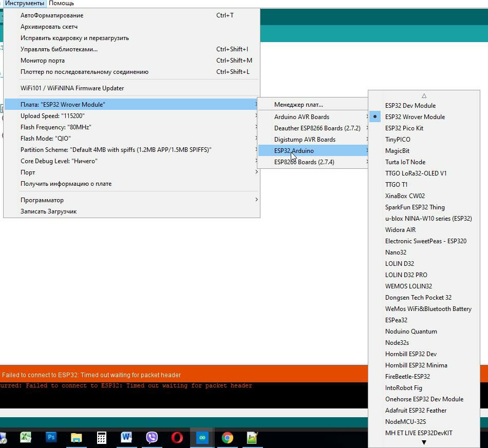This screenshot has width=488, height=448.
Task: Launch WiFi101 / WiFiNINA Firmware Updater
Action: [x=132, y=88]
